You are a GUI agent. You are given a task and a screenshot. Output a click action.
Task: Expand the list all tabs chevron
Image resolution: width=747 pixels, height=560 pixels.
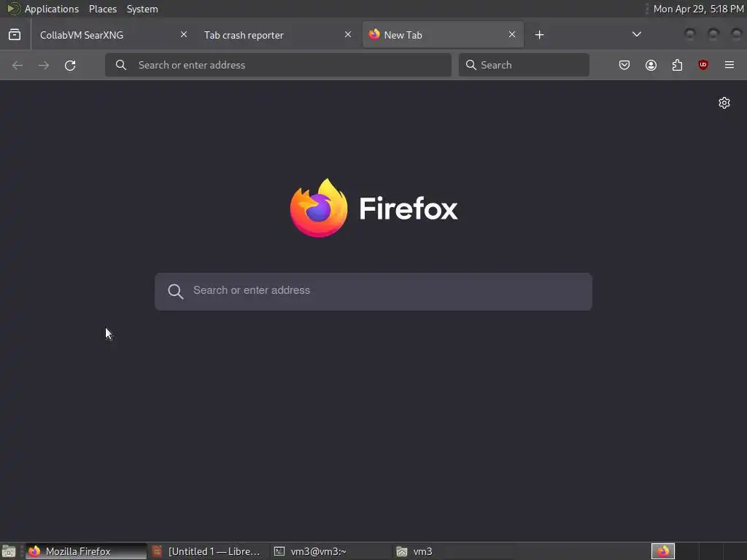636,34
